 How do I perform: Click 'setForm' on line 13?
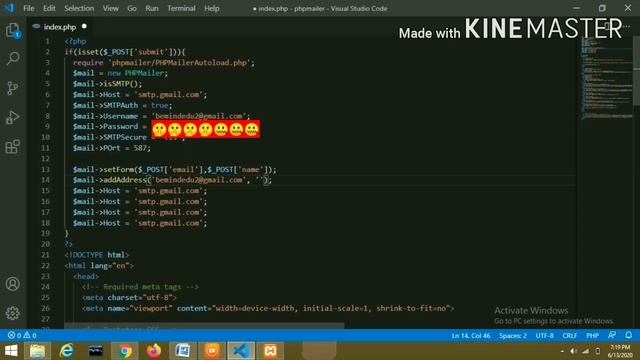tap(119, 169)
